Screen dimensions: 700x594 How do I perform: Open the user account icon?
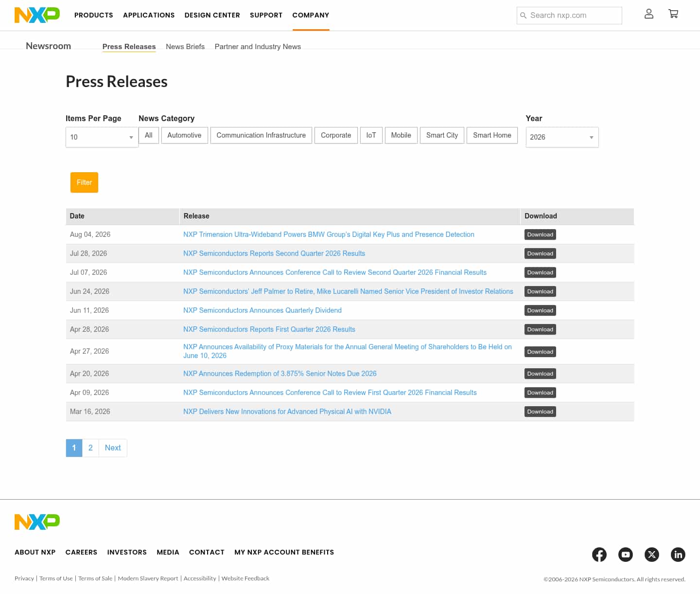point(649,14)
